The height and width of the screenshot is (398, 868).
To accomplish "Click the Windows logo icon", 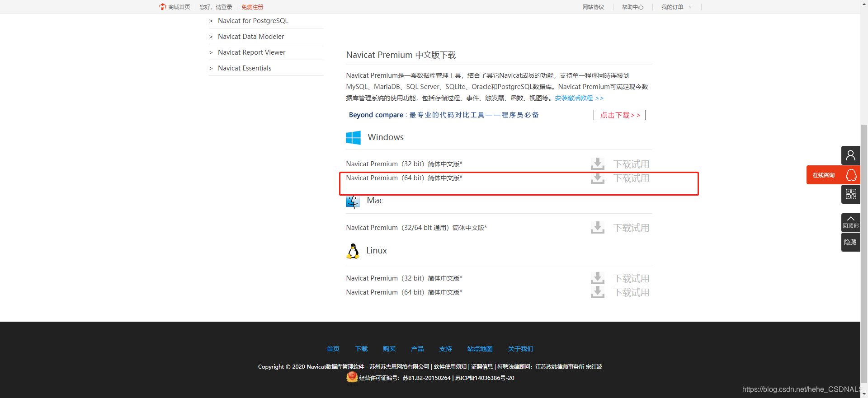I will coord(353,137).
